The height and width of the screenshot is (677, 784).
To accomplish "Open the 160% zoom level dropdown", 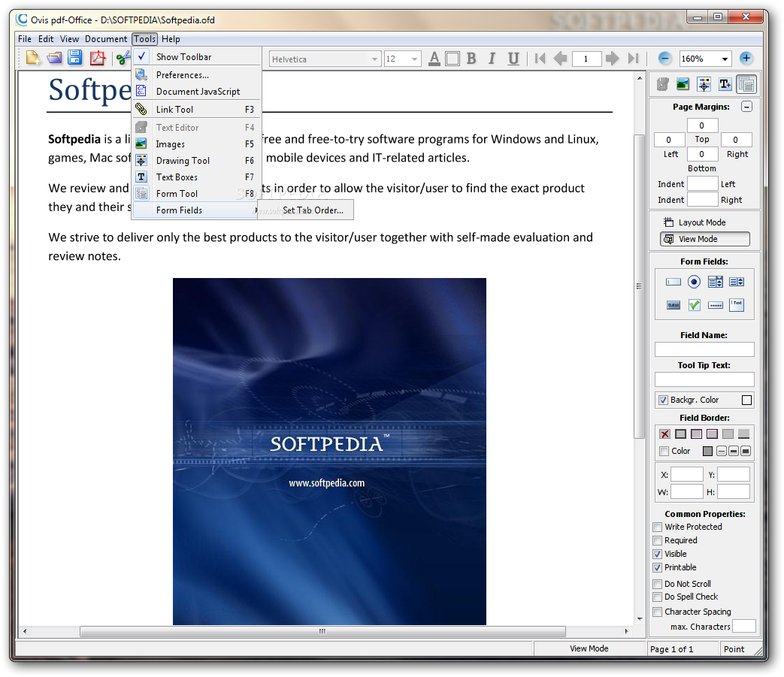I will click(725, 59).
